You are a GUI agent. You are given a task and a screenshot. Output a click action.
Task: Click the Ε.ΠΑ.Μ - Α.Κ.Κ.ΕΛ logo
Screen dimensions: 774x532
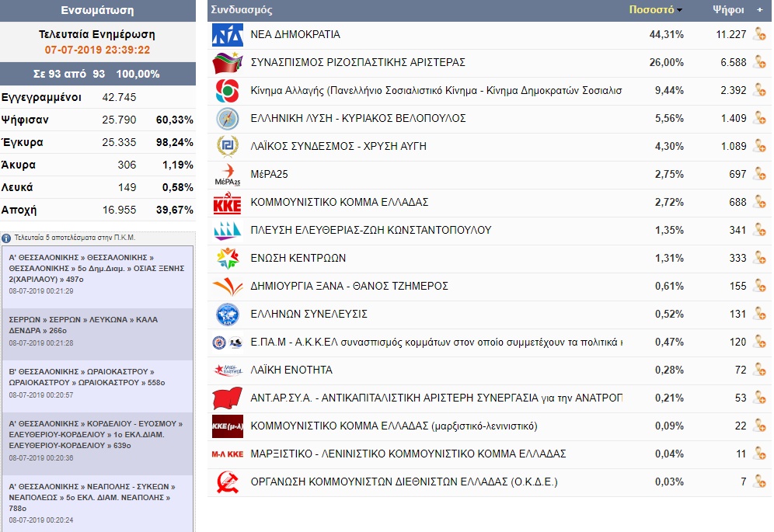[228, 342]
